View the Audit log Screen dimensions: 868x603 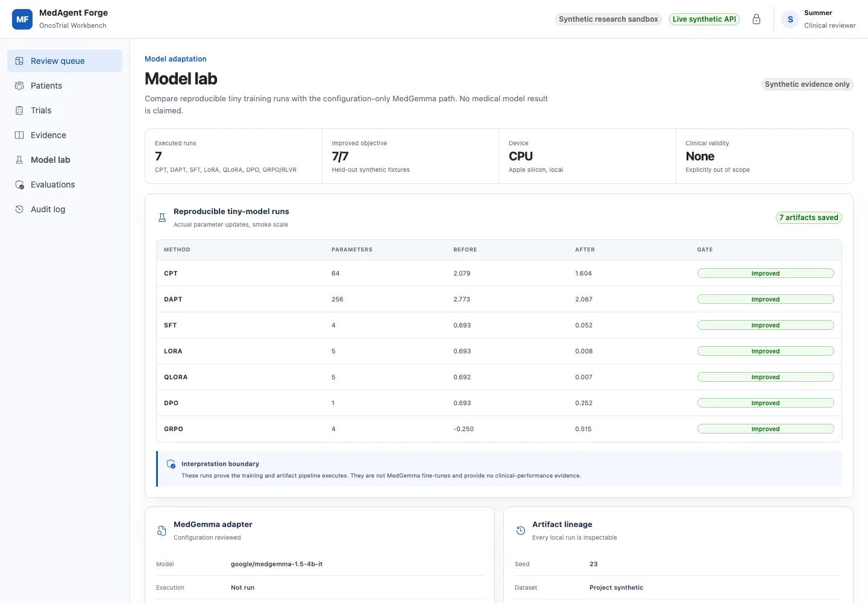tap(64, 209)
